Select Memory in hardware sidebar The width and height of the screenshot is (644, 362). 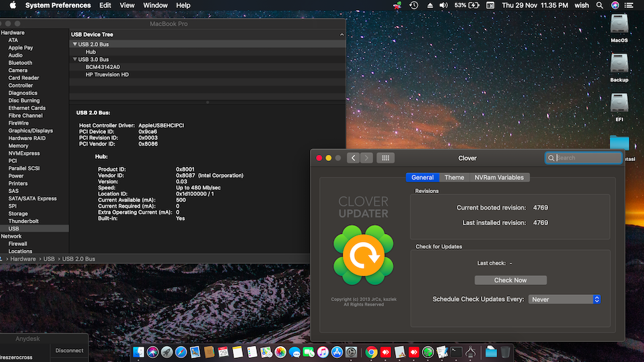[19, 145]
